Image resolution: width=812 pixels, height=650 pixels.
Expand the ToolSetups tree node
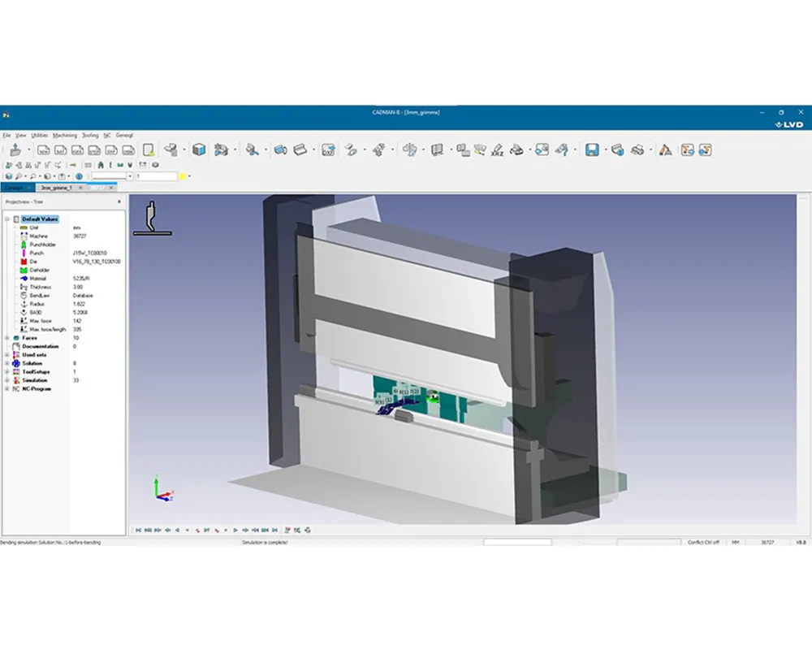pyautogui.click(x=7, y=371)
